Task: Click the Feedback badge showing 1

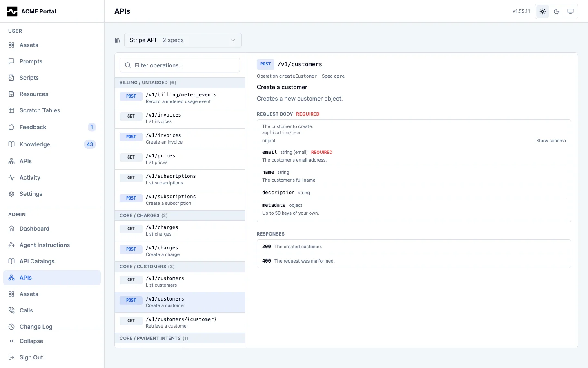Action: coord(92,127)
